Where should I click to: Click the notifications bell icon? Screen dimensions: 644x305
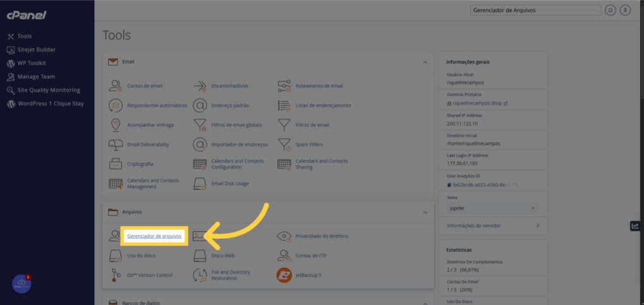[x=611, y=10]
